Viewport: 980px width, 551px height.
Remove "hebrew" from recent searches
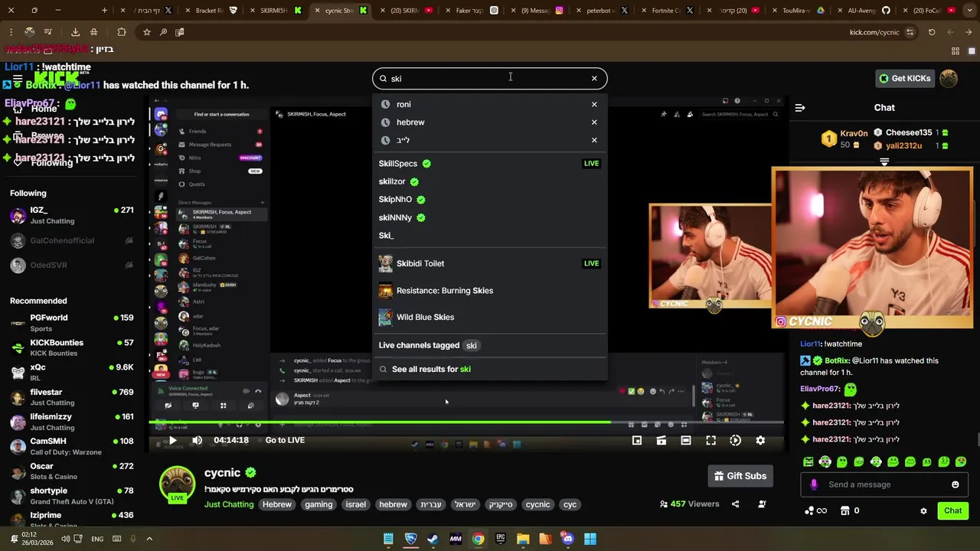(x=594, y=122)
